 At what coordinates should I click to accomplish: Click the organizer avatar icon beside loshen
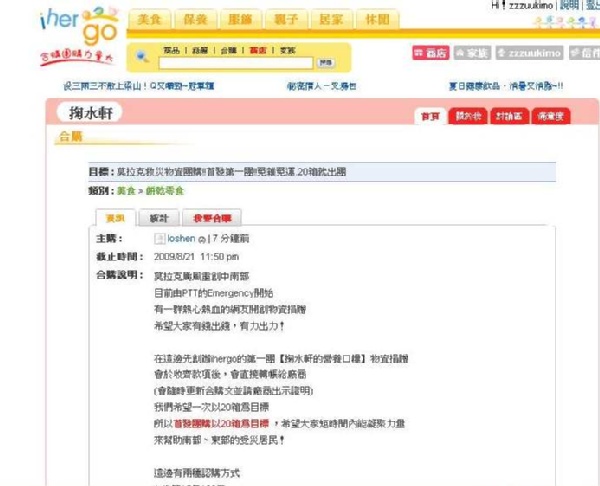(160, 239)
